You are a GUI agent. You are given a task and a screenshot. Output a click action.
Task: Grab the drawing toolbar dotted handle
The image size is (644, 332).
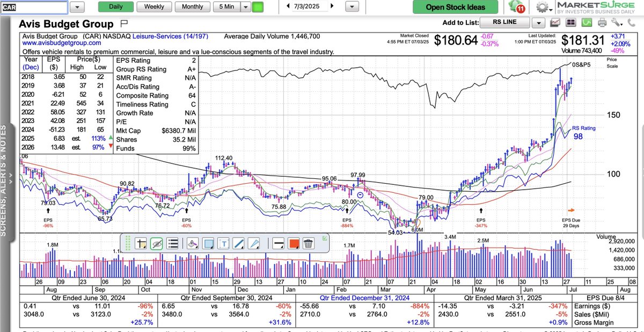[x=128, y=243]
